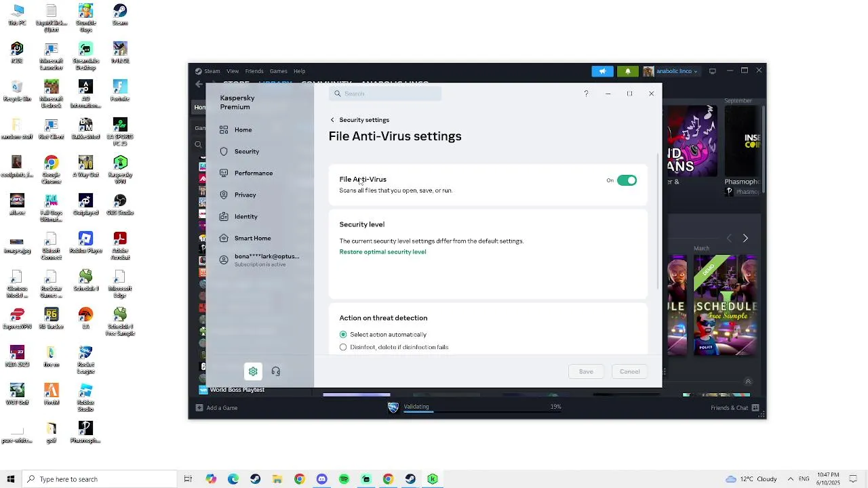Click the next arrow in Steam shelf
The height and width of the screenshot is (488, 868).
click(745, 239)
